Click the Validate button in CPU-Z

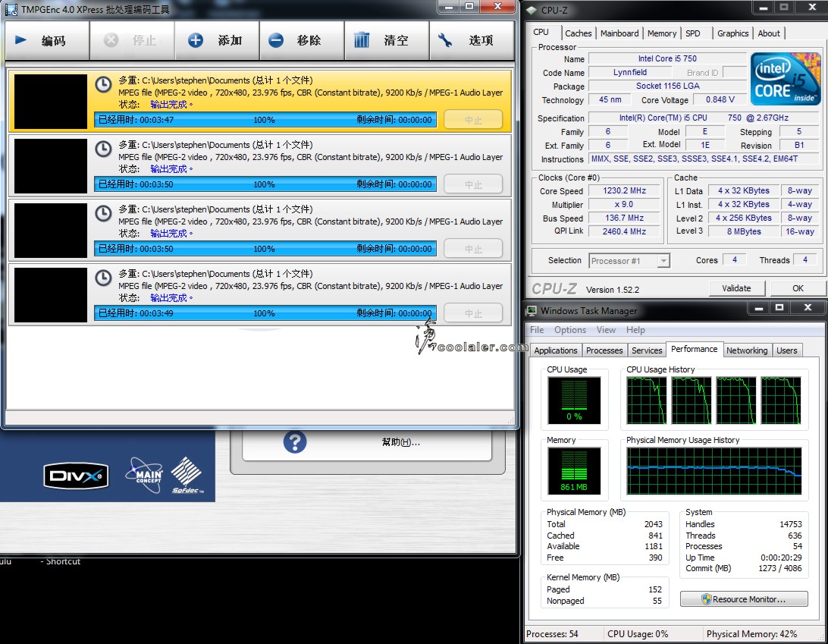point(736,288)
